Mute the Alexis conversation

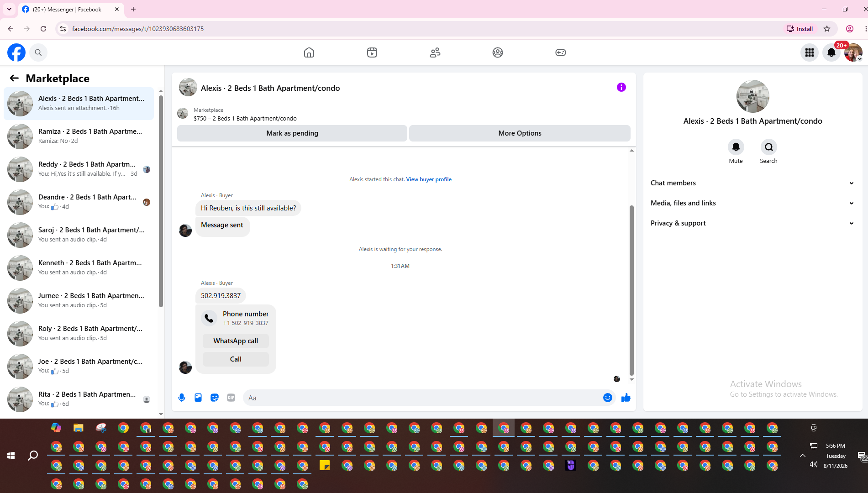(x=736, y=147)
